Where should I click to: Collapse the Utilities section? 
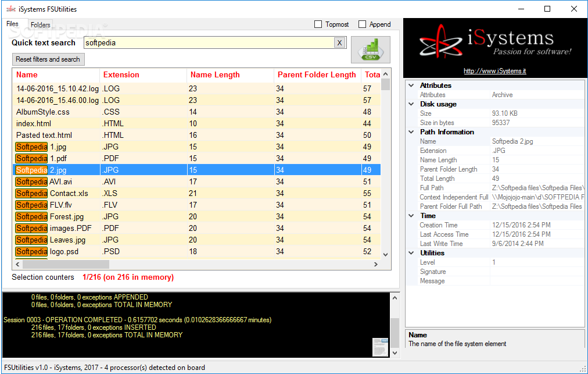click(x=411, y=252)
